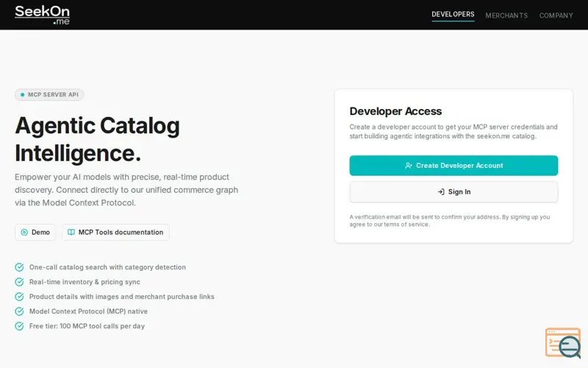Click the play icon in Demo button
Image resolution: width=588 pixels, height=368 pixels.
tap(24, 233)
